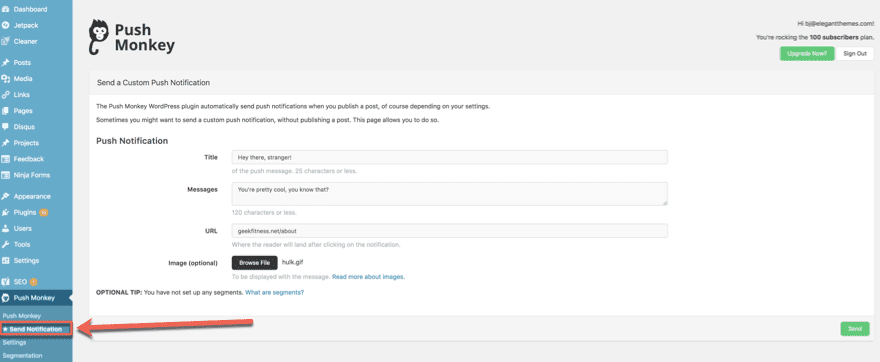
Task: Click the SEO notification badge
Action: tap(34, 282)
